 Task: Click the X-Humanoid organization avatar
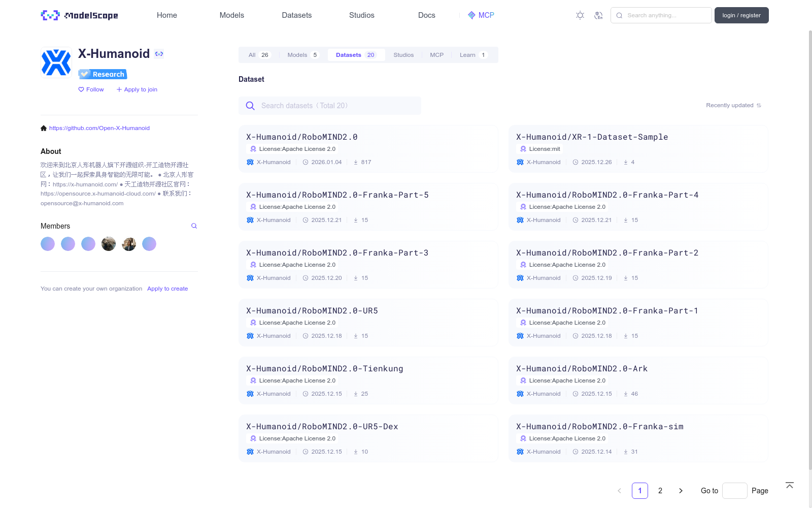(56, 62)
